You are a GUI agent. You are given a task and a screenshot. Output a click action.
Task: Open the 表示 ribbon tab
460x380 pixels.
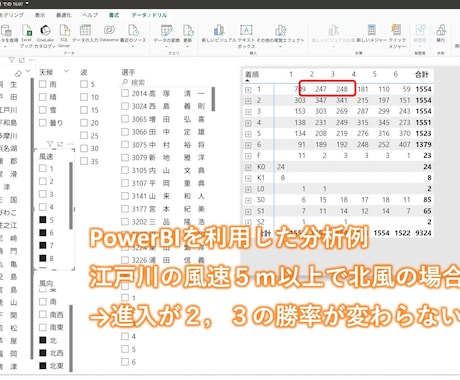click(x=40, y=15)
